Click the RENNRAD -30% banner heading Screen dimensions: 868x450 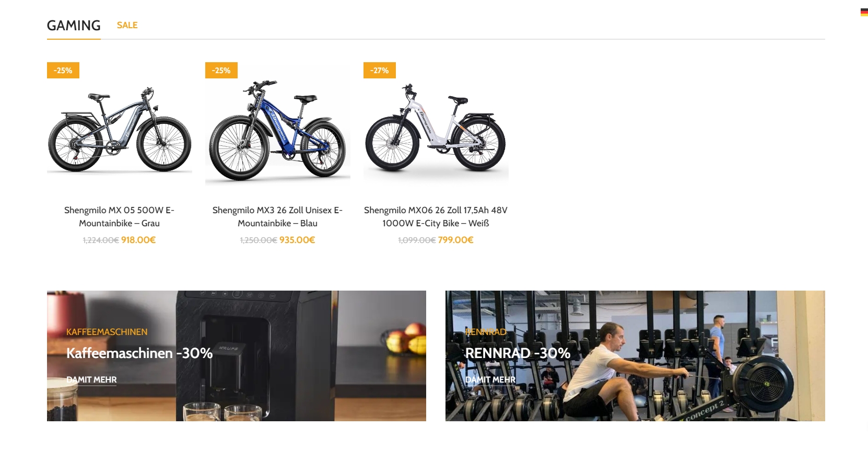pos(518,353)
